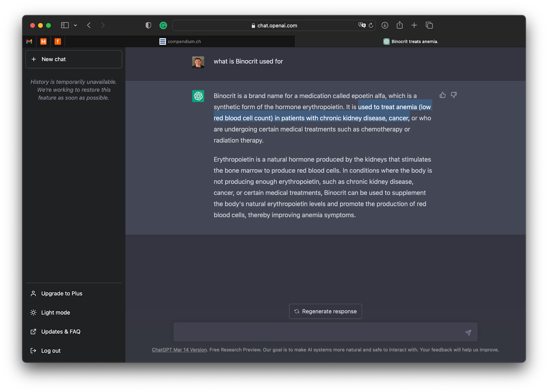Click the ChatGPT logo avatar beside the response

pos(198,96)
